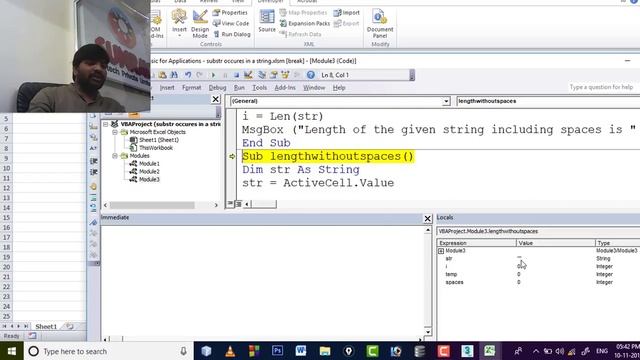Open the Document Panel button
The height and width of the screenshot is (360, 640).
[380, 24]
